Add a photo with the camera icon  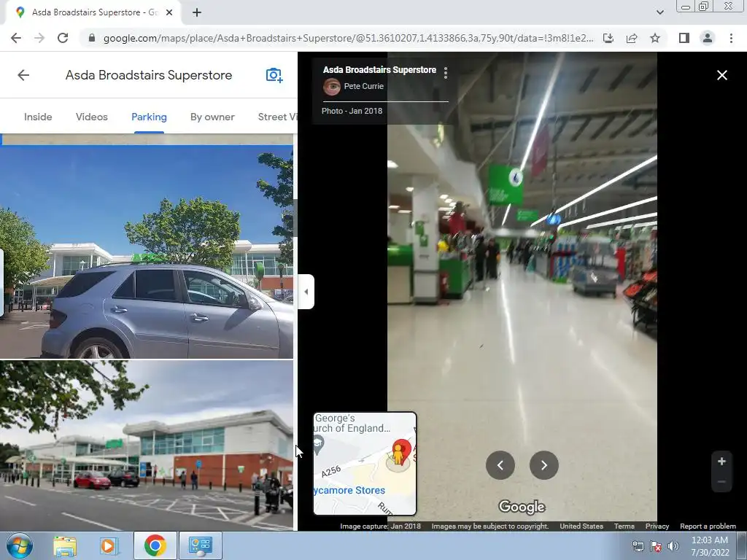274,75
